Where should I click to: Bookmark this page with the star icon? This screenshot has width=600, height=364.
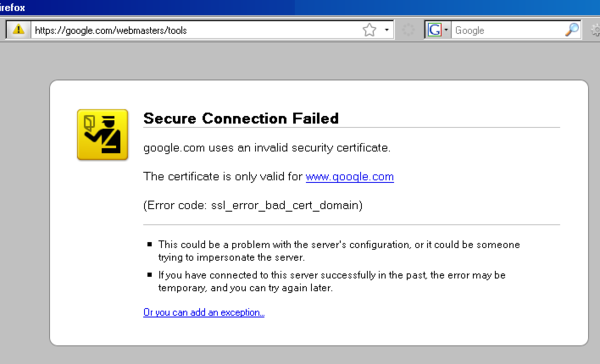coord(369,30)
